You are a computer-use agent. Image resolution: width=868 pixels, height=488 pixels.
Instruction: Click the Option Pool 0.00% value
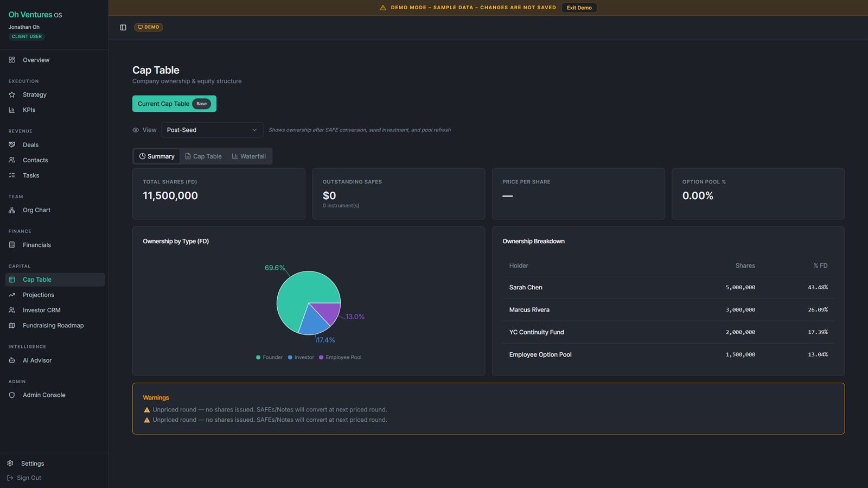pos(698,195)
